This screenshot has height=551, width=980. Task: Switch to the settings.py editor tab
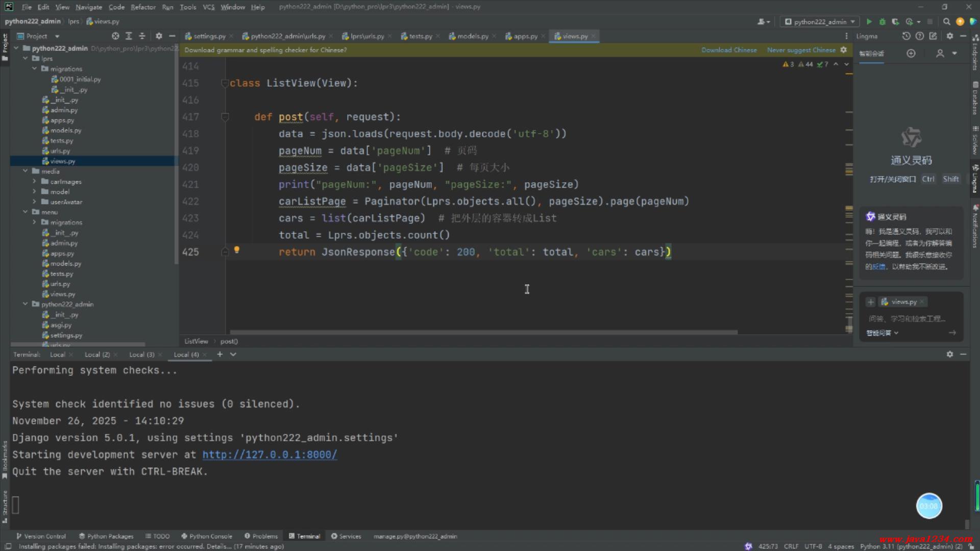pyautogui.click(x=208, y=36)
